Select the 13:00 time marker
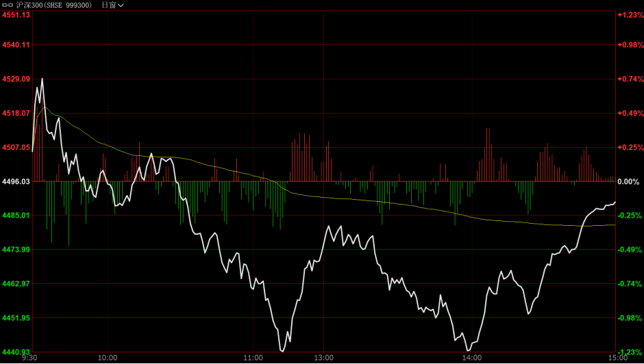This screenshot has width=644, height=364. [323, 358]
